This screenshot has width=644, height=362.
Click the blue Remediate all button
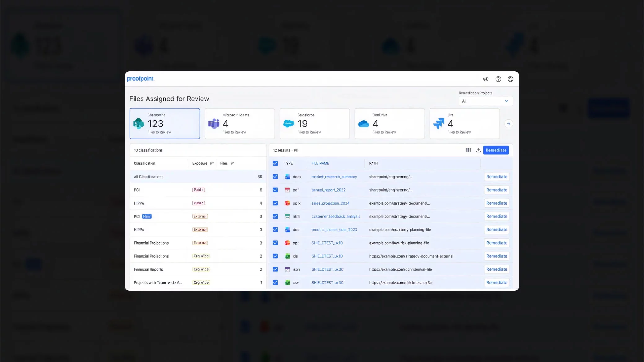pyautogui.click(x=496, y=150)
